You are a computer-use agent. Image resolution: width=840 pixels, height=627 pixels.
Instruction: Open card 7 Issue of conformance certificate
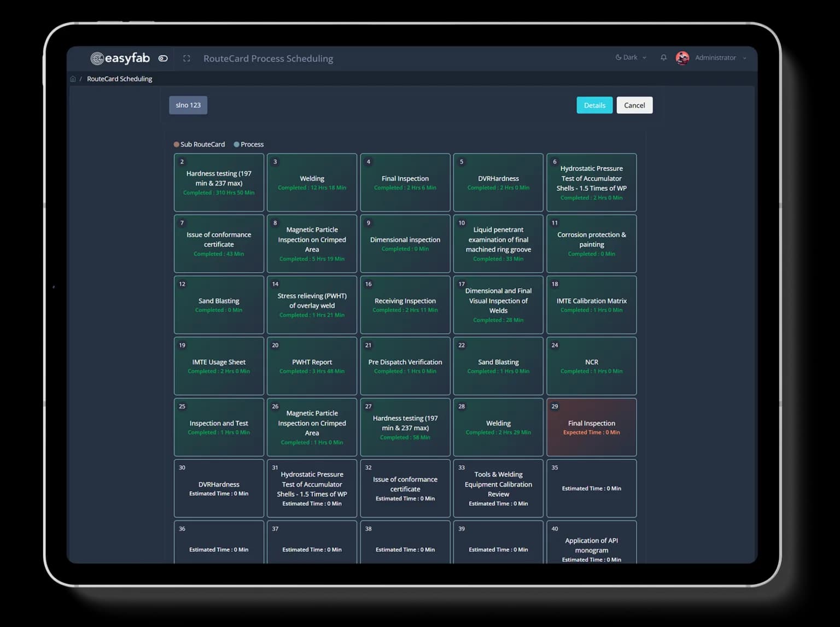click(x=219, y=244)
